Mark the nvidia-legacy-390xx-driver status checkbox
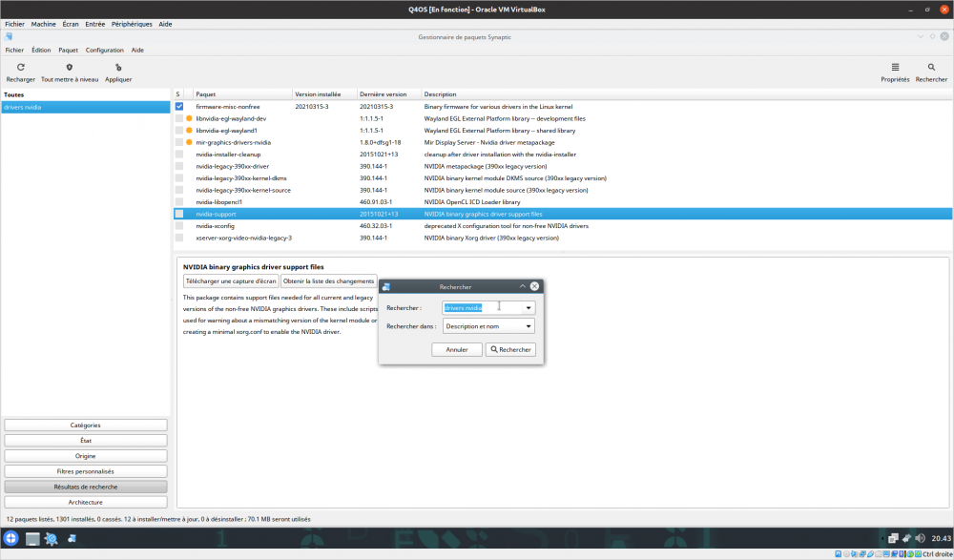The width and height of the screenshot is (954, 560). point(179,166)
